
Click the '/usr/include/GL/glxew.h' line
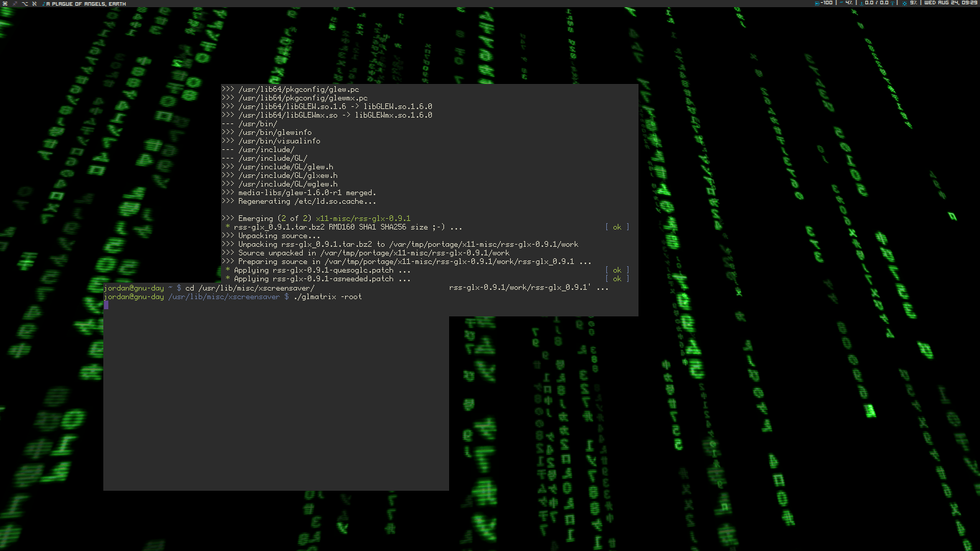(280, 176)
